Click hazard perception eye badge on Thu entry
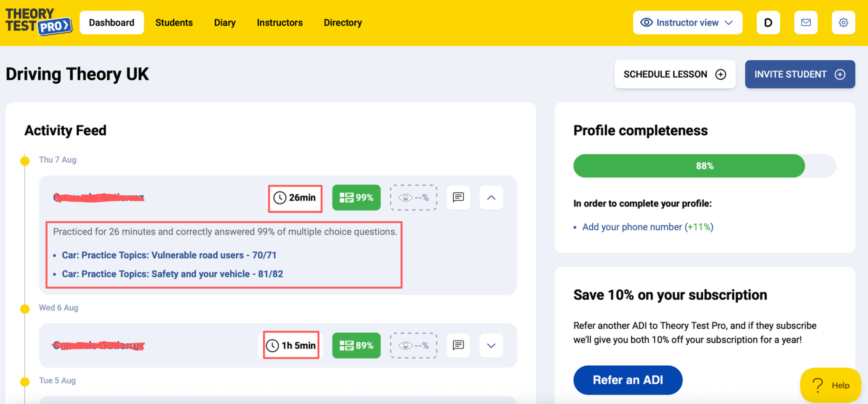 (x=413, y=197)
